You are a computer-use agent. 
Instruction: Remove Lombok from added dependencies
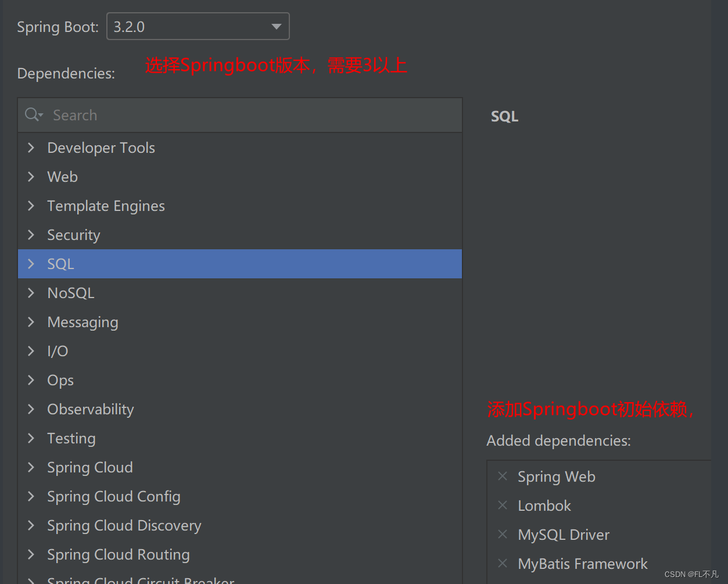point(503,505)
